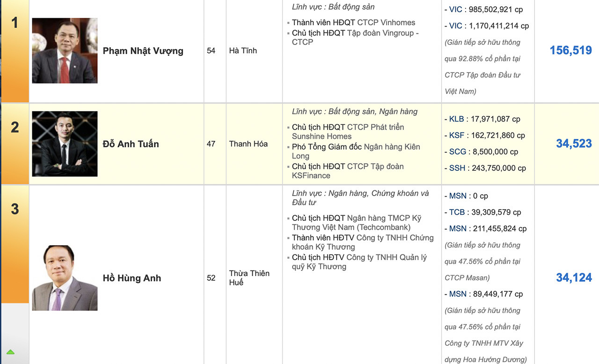Image resolution: width=599 pixels, height=364 pixels.
Task: Click the 34,523 asset value
Action: point(574,144)
